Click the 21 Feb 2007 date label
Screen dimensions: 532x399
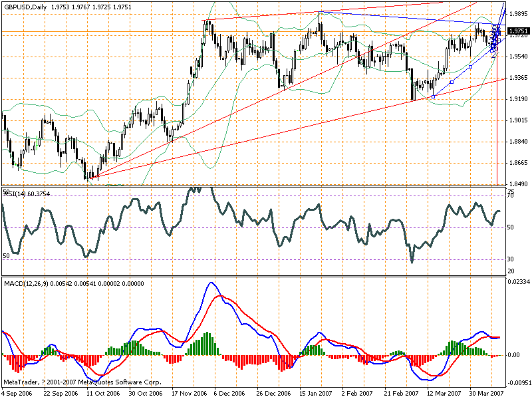[401, 393]
